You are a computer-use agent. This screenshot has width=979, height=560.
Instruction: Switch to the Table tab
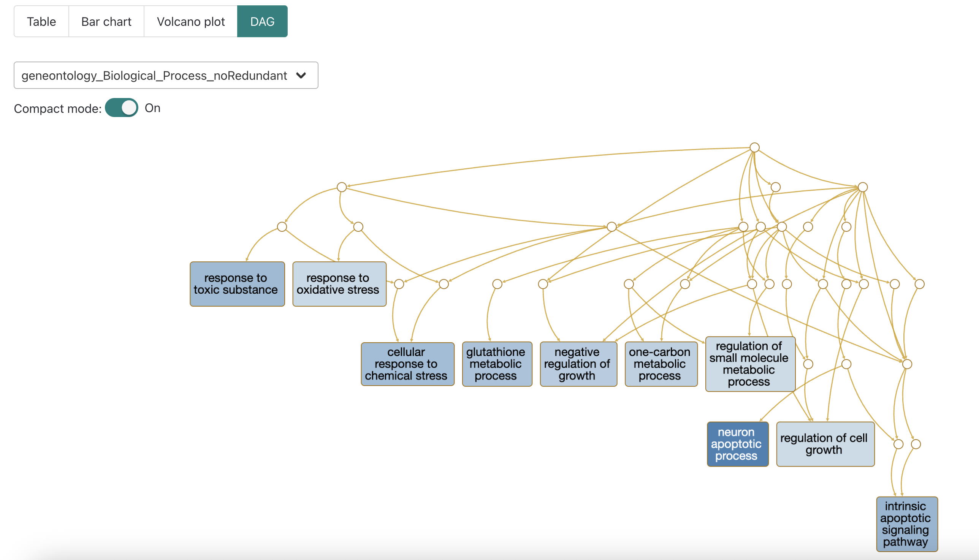coord(41,21)
